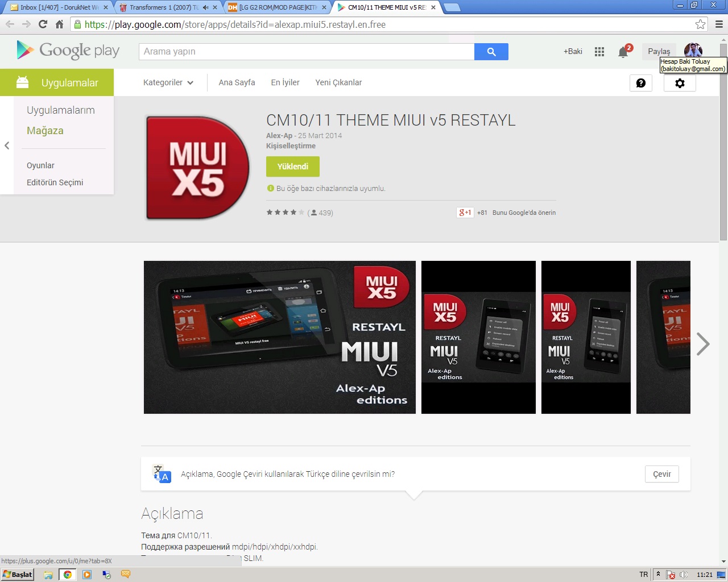Open Oyunlar in the sidebar
The width and height of the screenshot is (728, 582).
[x=40, y=165]
